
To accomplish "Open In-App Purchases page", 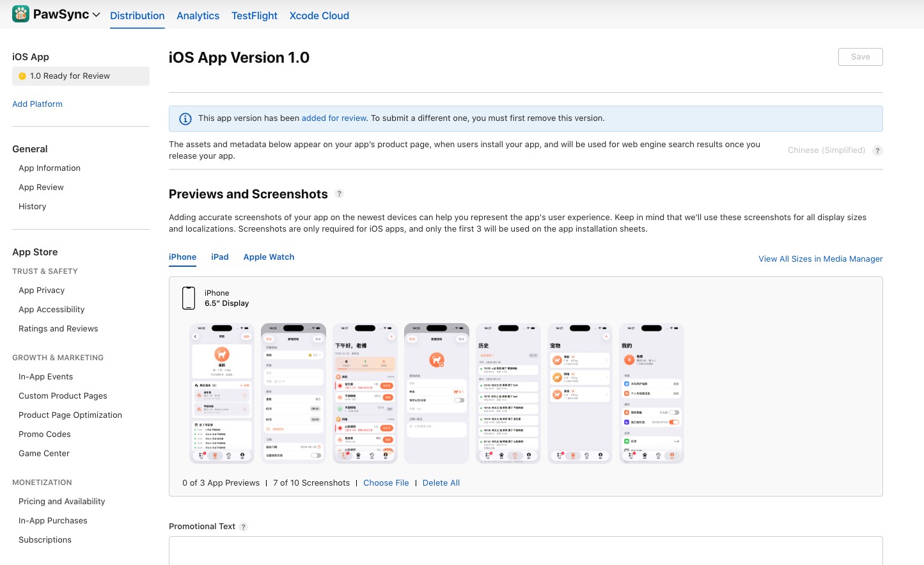I will 53,521.
